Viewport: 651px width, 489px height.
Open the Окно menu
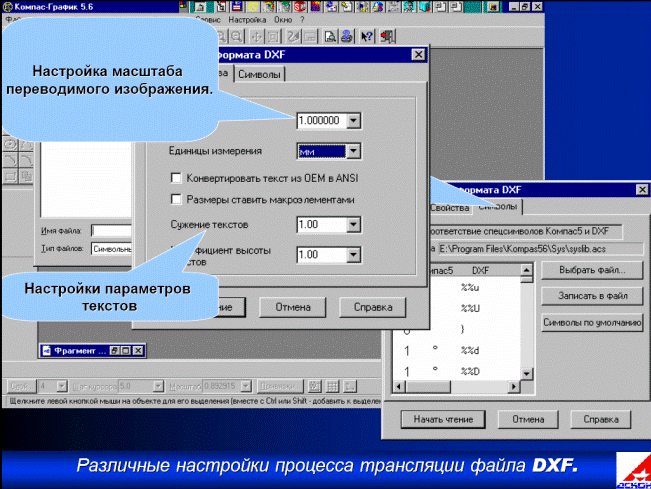coord(283,20)
